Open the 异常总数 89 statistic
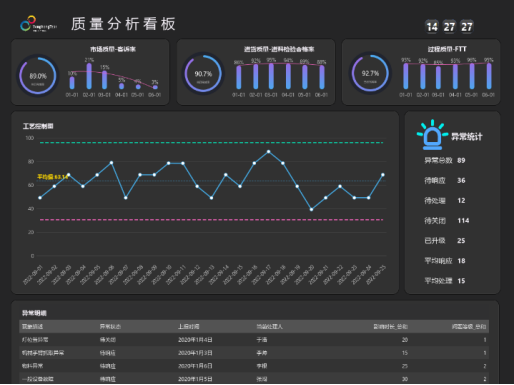Screen dimensions: 514x385 pyautogui.click(x=445, y=160)
